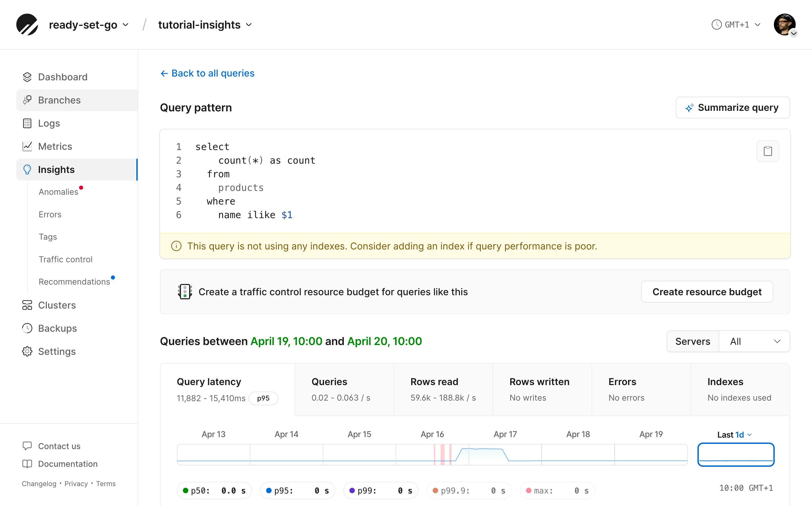Toggle the p95 latency series
The height and width of the screenshot is (506, 812).
click(297, 490)
